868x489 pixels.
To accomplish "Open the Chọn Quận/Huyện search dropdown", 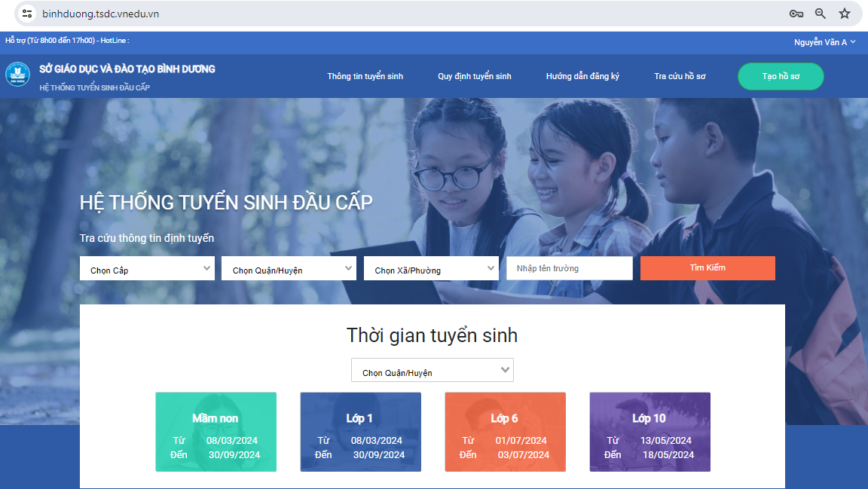I will pos(289,269).
